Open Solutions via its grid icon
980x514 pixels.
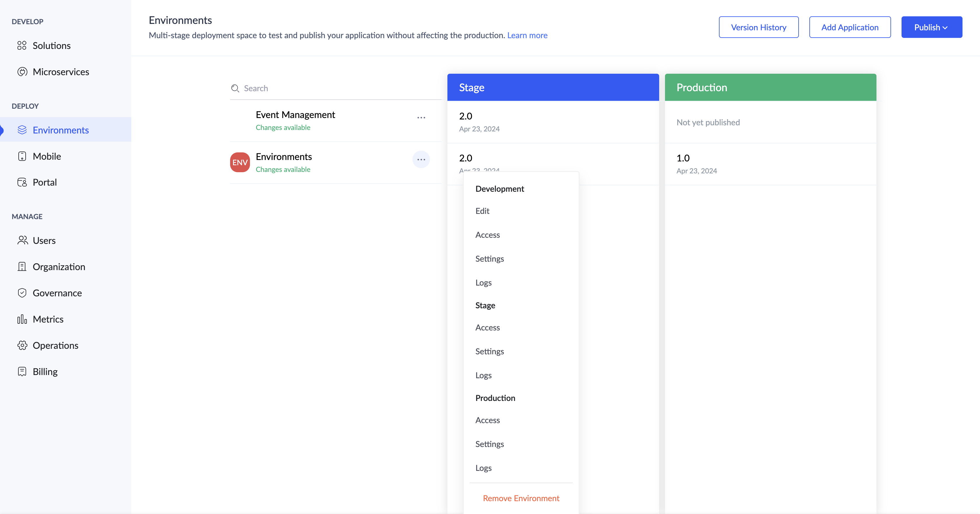pos(22,46)
